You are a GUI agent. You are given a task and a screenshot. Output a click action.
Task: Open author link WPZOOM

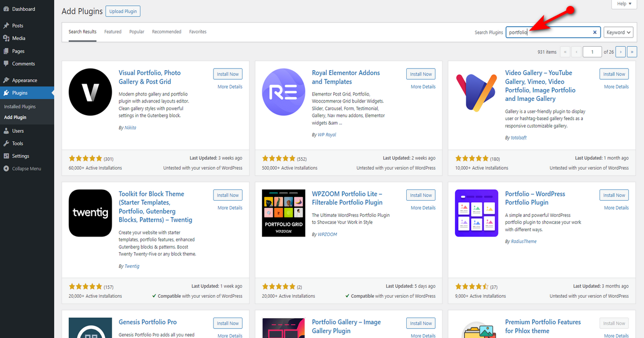coord(327,234)
